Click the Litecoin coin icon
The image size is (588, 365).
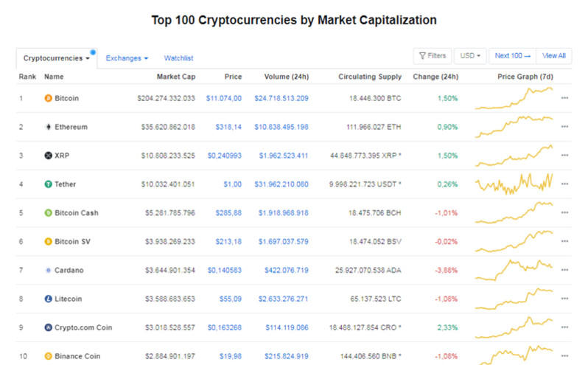pyautogui.click(x=49, y=299)
